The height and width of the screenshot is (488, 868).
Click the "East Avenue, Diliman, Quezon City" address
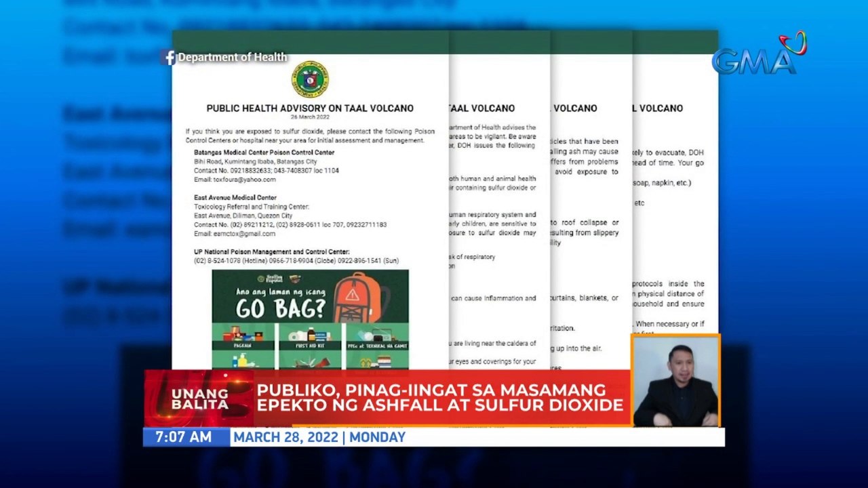pyautogui.click(x=243, y=216)
